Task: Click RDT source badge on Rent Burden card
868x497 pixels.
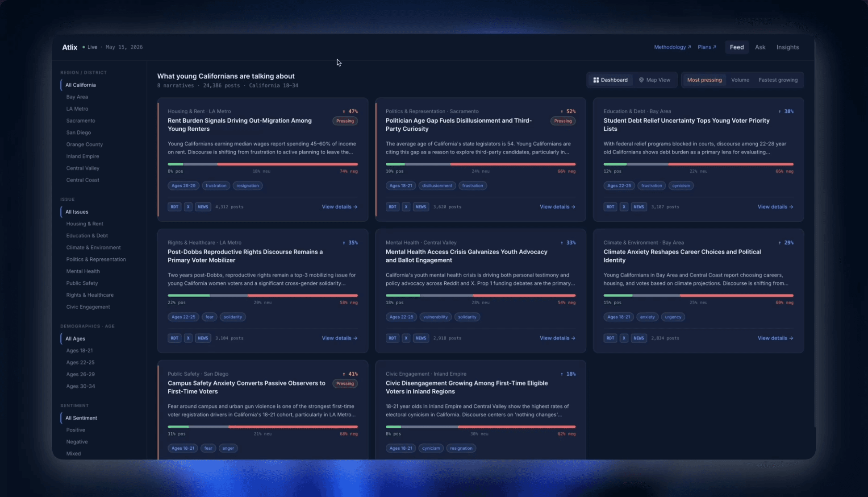Action: point(175,207)
